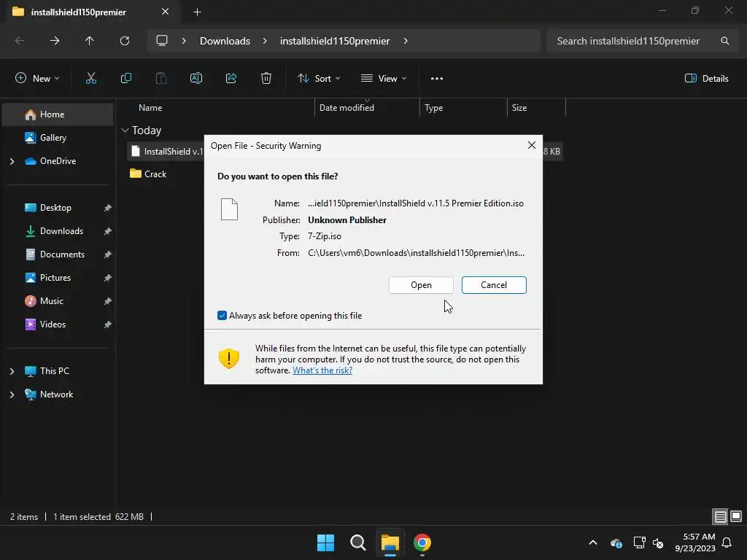The height and width of the screenshot is (560, 747).
Task: Refresh the current folder view
Action: click(125, 41)
